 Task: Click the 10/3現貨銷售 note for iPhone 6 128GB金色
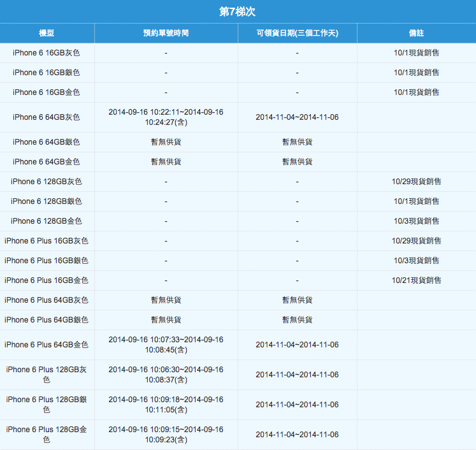pyautogui.click(x=416, y=221)
